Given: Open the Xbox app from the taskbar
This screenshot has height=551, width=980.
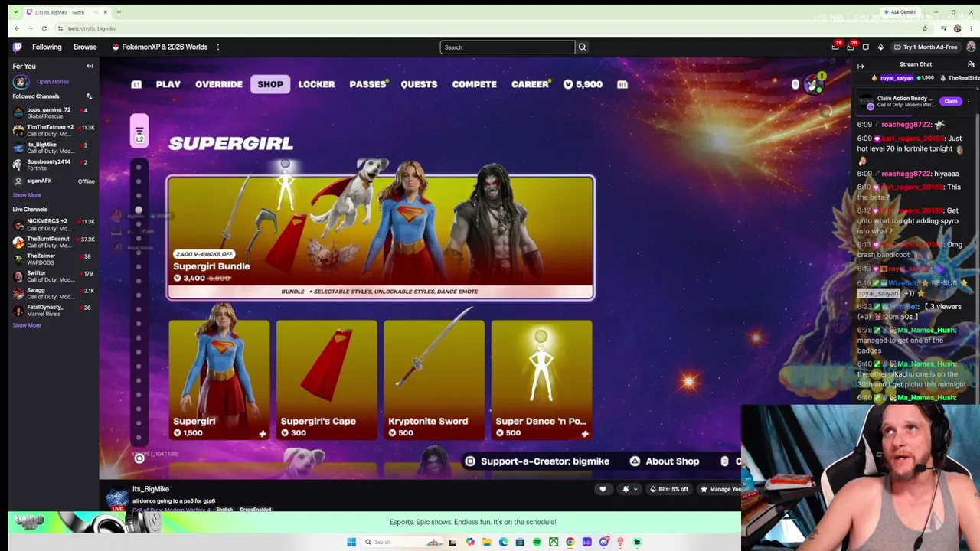Looking at the screenshot, I should click(554, 542).
